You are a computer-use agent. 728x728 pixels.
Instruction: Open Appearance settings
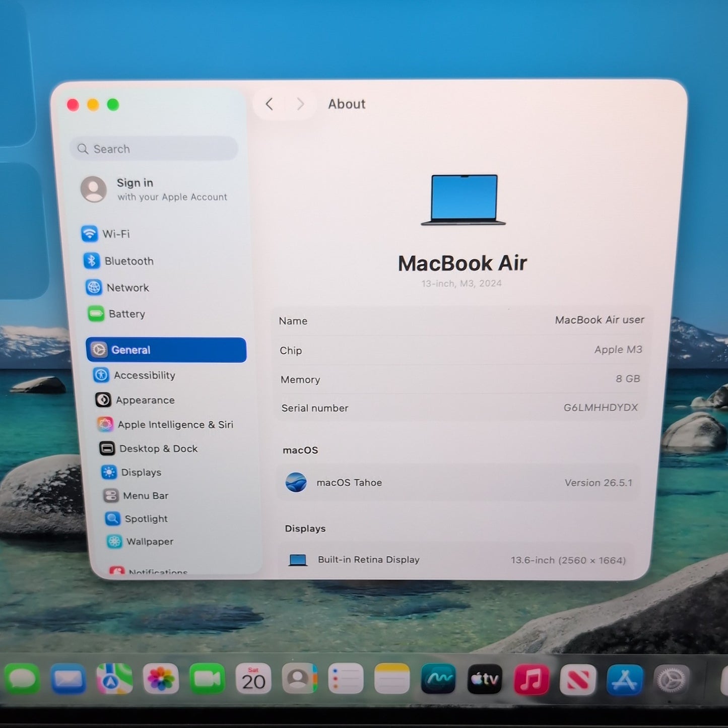135,400
